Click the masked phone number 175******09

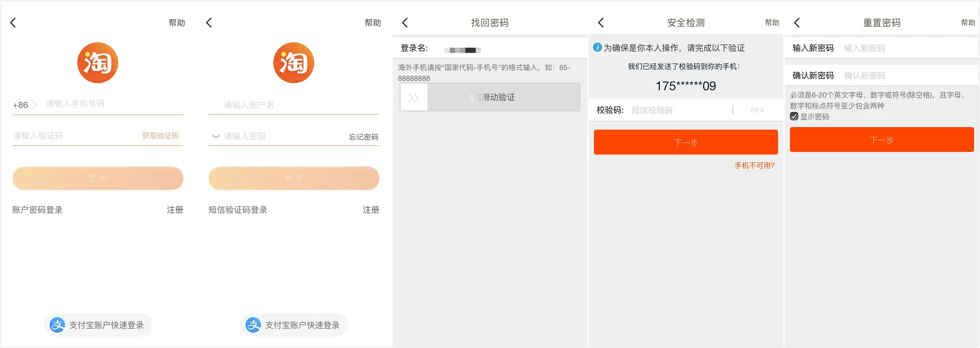pyautogui.click(x=685, y=86)
